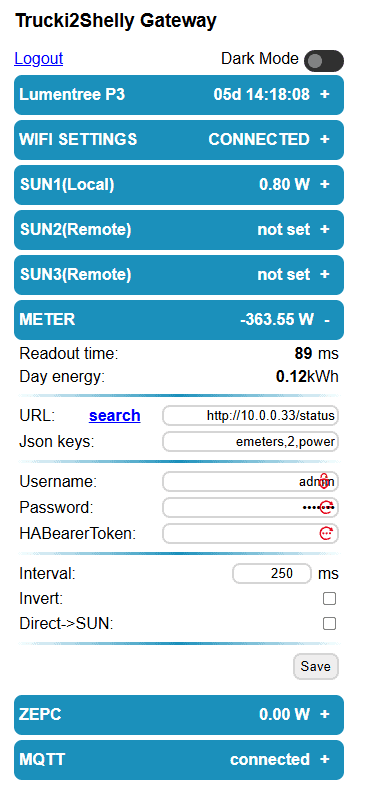Expand the SUN2(Remote) section
Screen dimensions: 369x797
click(179, 230)
